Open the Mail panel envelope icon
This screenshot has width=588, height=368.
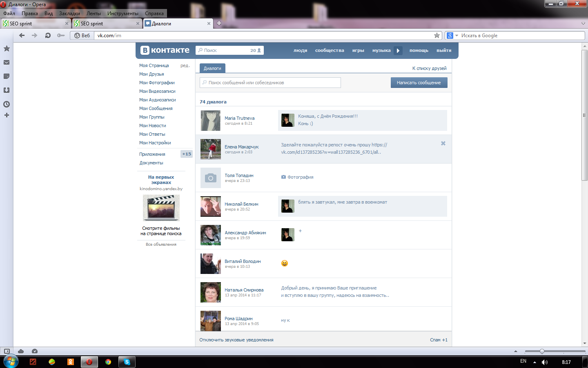(7, 63)
